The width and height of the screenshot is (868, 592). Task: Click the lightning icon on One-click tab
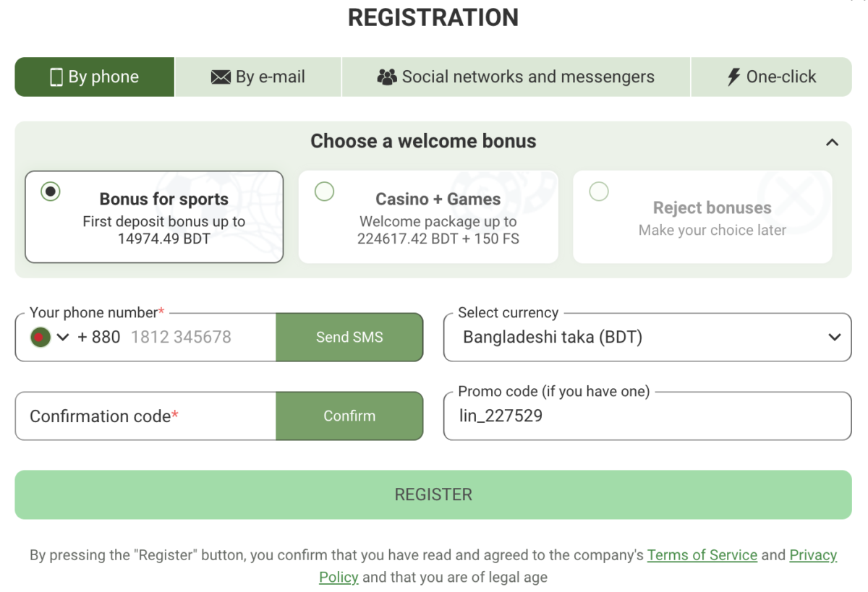733,76
